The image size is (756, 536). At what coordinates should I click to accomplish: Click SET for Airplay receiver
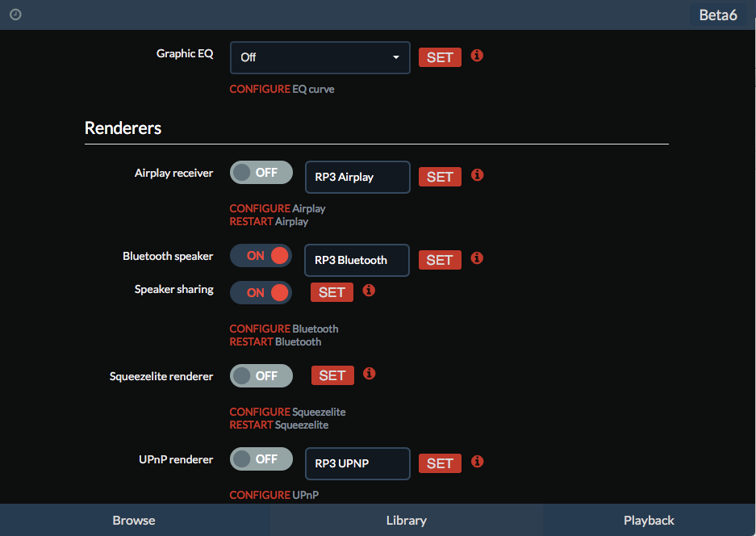pyautogui.click(x=440, y=177)
